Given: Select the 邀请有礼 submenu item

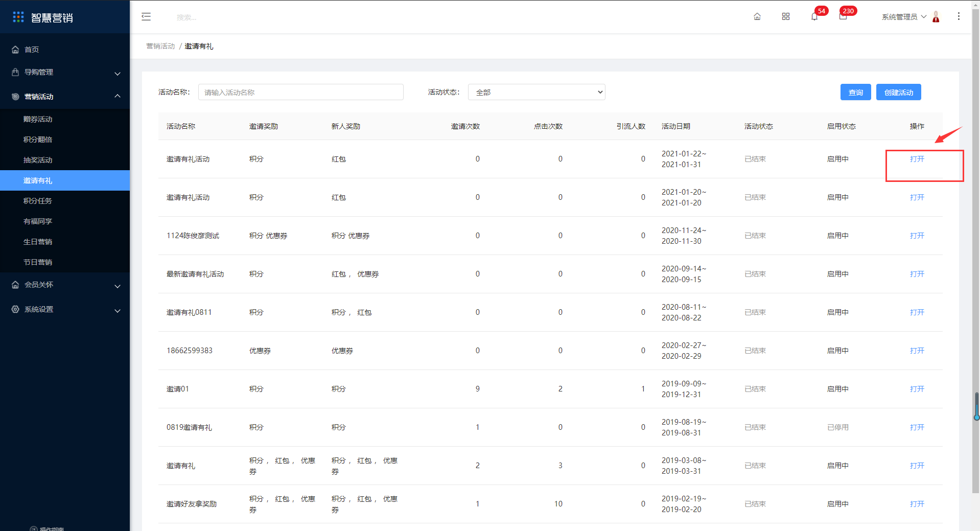Looking at the screenshot, I should tap(65, 180).
